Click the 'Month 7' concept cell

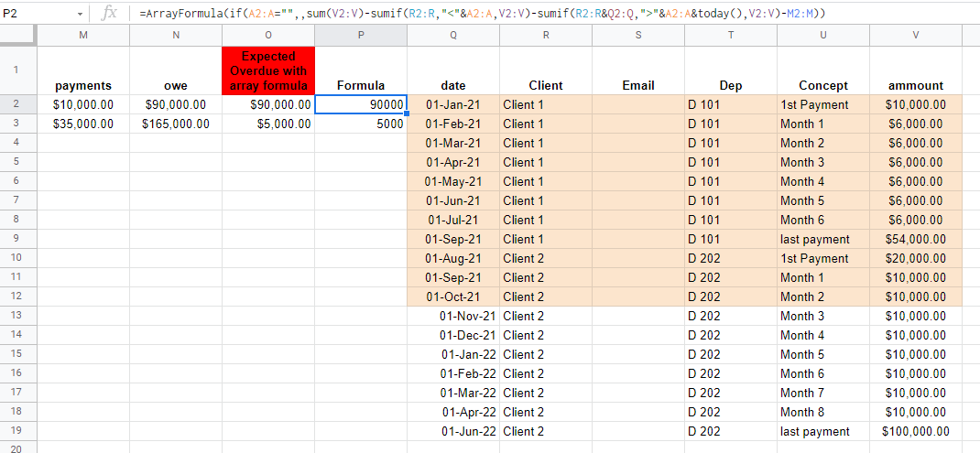point(823,393)
